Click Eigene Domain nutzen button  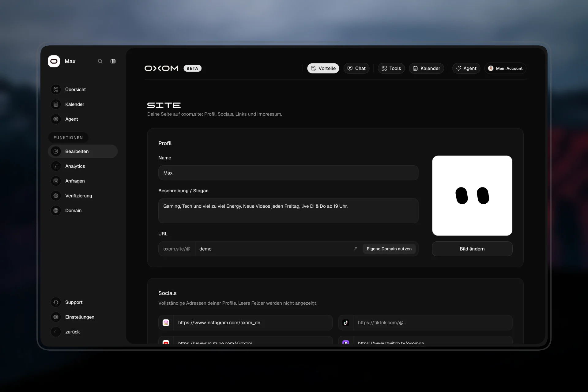389,249
